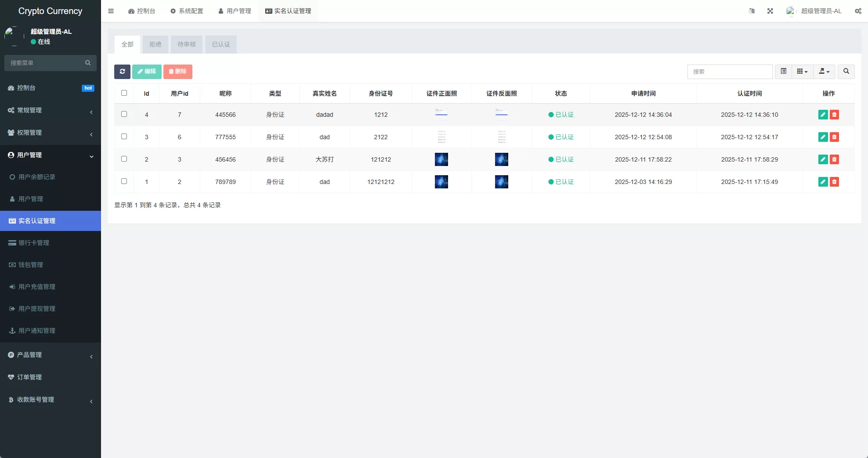Check the select-all checkbox in table header
The image size is (868, 458).
[x=124, y=93]
